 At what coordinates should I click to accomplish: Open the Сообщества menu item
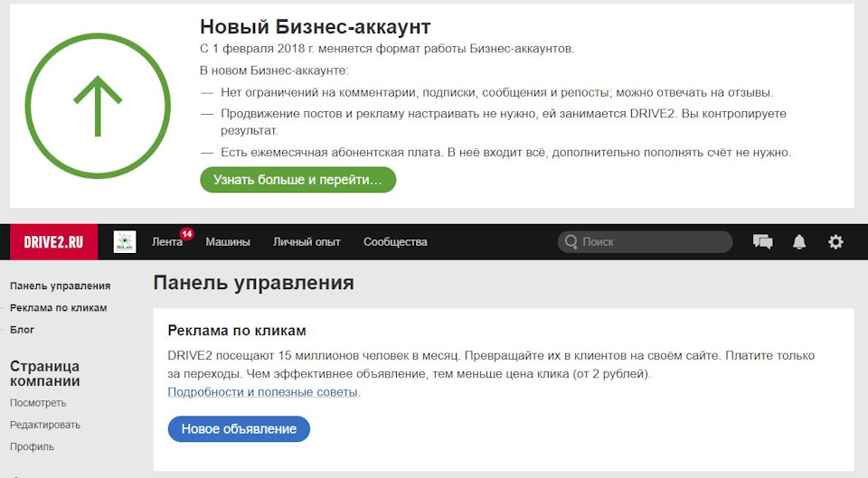[395, 242]
